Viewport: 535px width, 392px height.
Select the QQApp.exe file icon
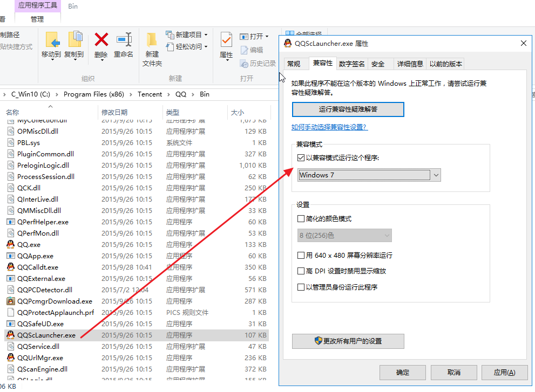[x=11, y=256]
